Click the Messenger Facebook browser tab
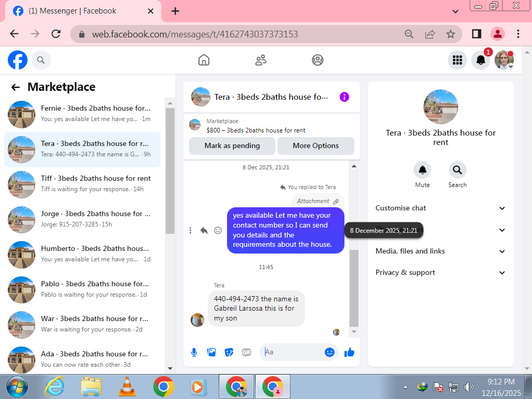 83,11
